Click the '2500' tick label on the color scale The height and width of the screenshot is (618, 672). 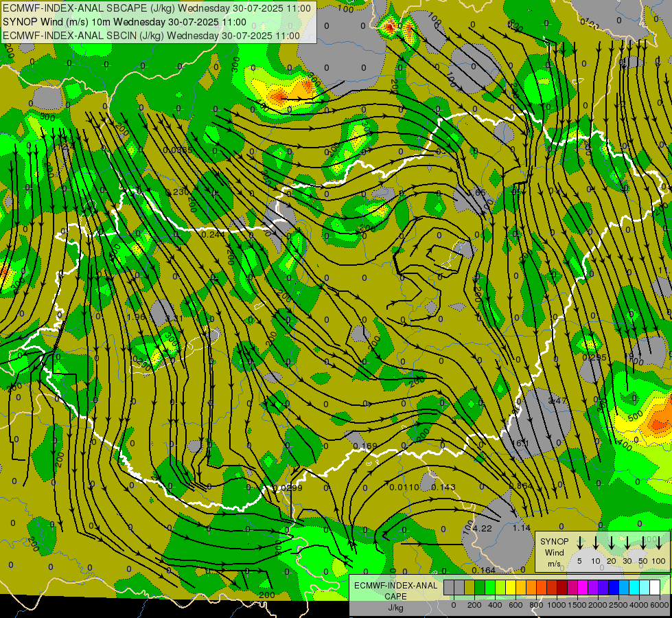(x=618, y=605)
